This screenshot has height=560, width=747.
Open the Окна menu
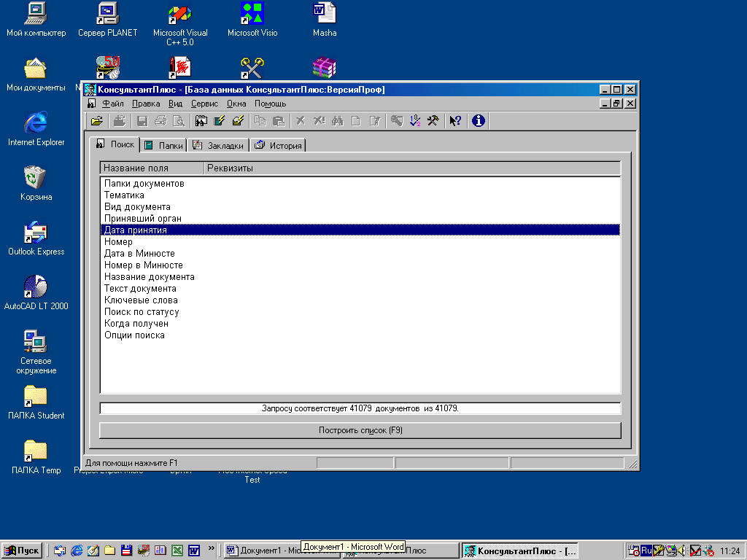point(236,104)
